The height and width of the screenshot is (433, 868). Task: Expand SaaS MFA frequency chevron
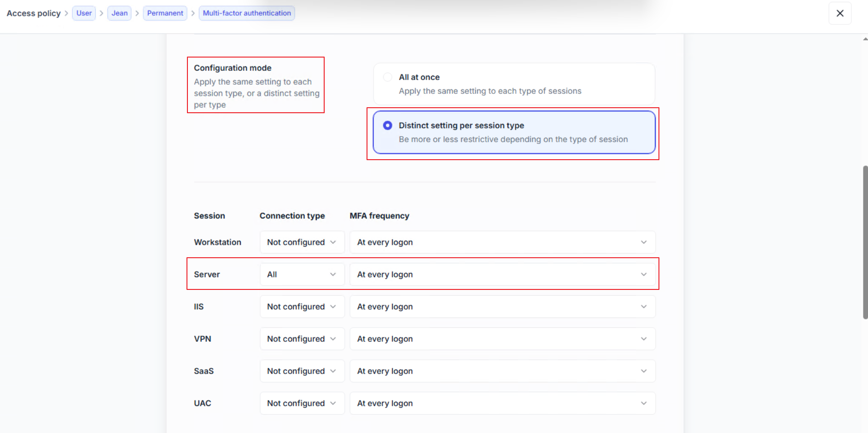coord(643,371)
